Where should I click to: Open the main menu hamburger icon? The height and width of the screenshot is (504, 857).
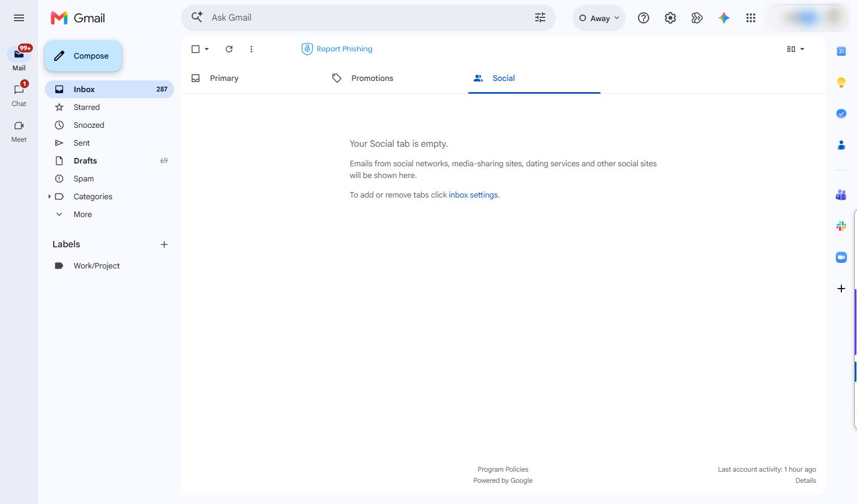[19, 18]
